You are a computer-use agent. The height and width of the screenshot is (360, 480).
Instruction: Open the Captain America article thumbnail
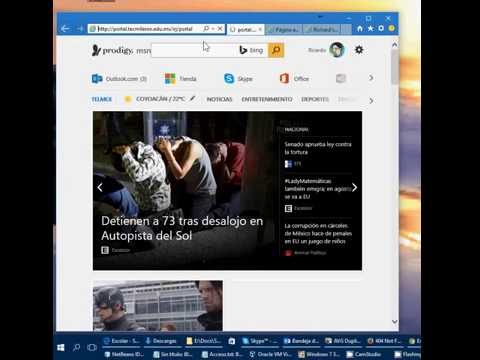(158, 305)
